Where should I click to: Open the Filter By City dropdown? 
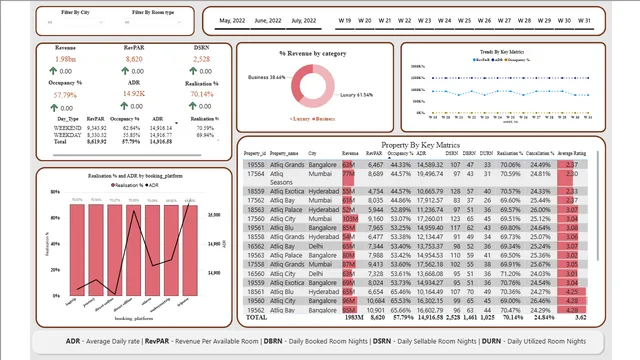[75, 22]
